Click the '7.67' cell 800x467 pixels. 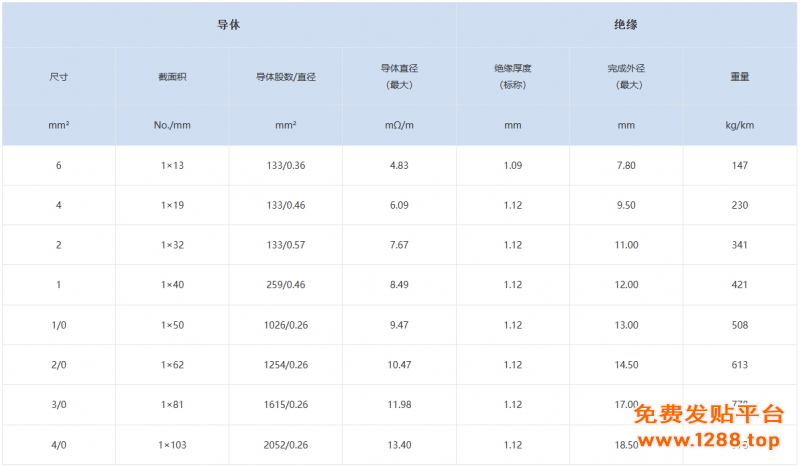point(399,245)
